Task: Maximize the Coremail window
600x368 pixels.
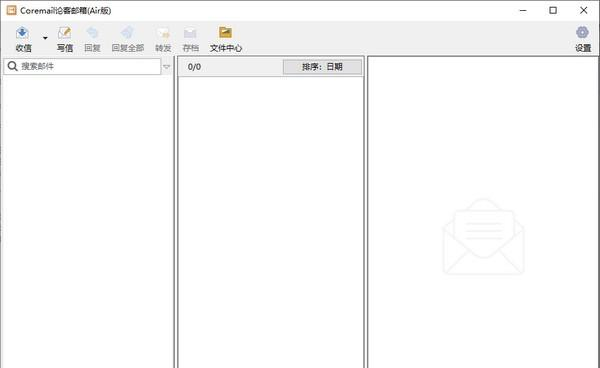Action: pyautogui.click(x=553, y=10)
